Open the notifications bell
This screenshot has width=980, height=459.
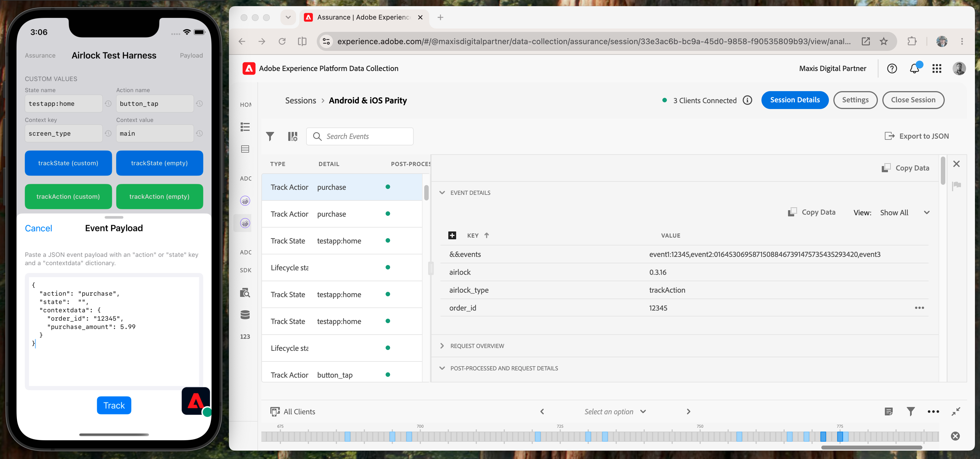[x=915, y=68]
